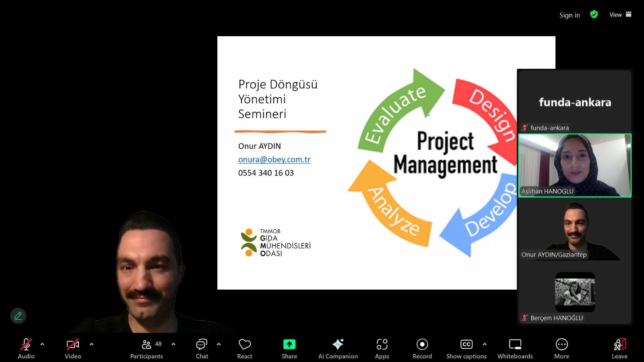Open video options arrow next to Video
Image resolution: width=644 pixels, height=362 pixels.
pyautogui.click(x=91, y=344)
